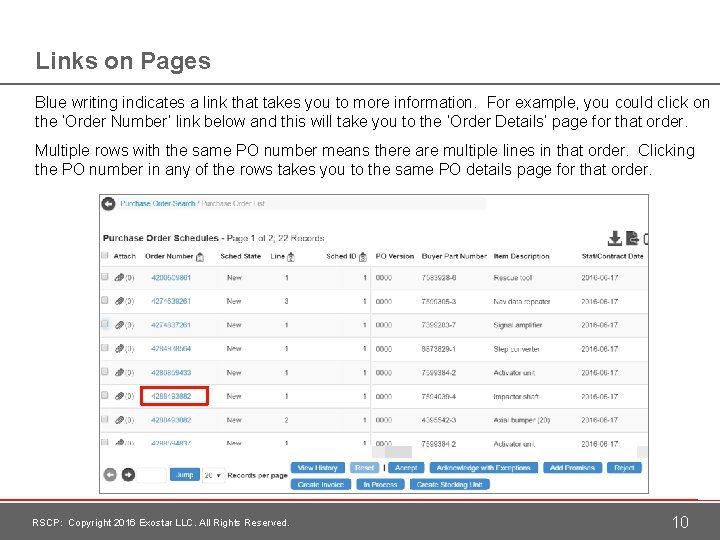The height and width of the screenshot is (540, 720).
Task: Click the download icon above the table
Action: pos(614,238)
